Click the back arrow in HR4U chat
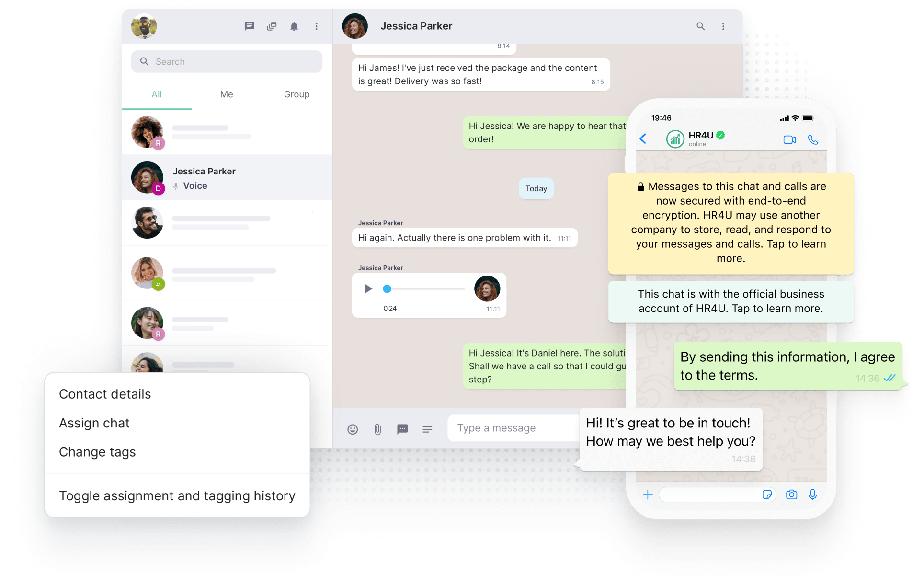Image resolution: width=924 pixels, height=587 pixels. tap(639, 141)
